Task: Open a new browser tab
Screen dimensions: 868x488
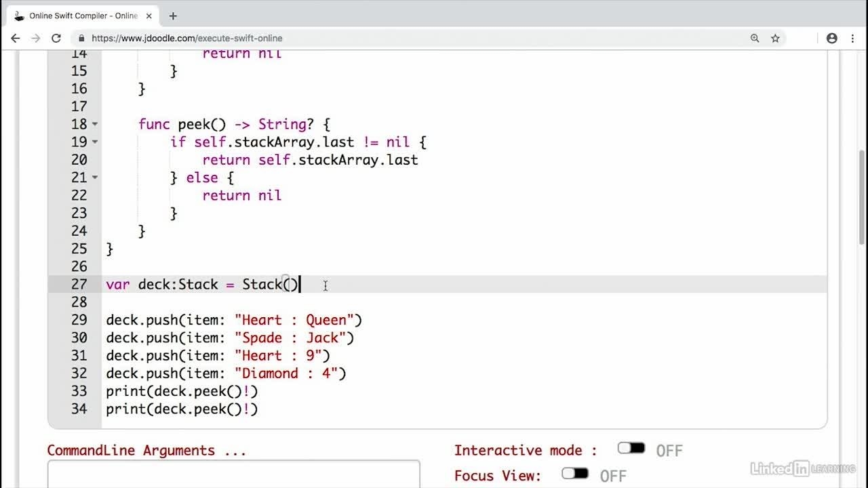Action: click(173, 16)
